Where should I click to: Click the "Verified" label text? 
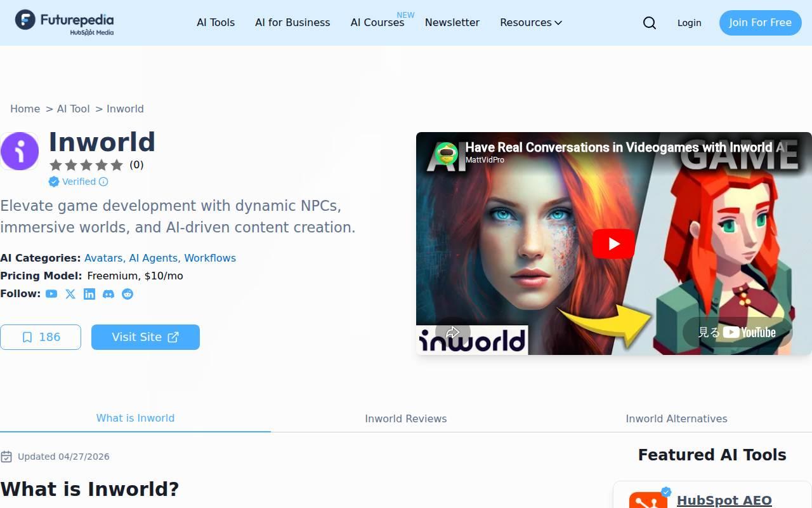coord(79,182)
